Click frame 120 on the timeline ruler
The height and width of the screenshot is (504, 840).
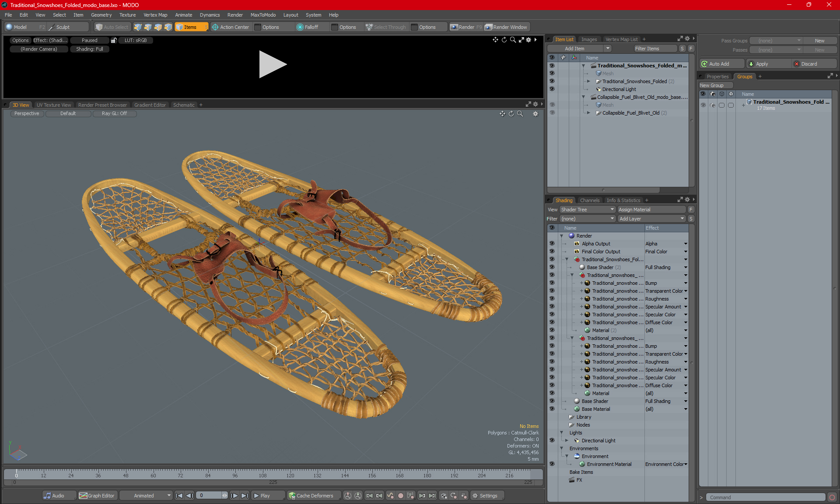pos(290,474)
